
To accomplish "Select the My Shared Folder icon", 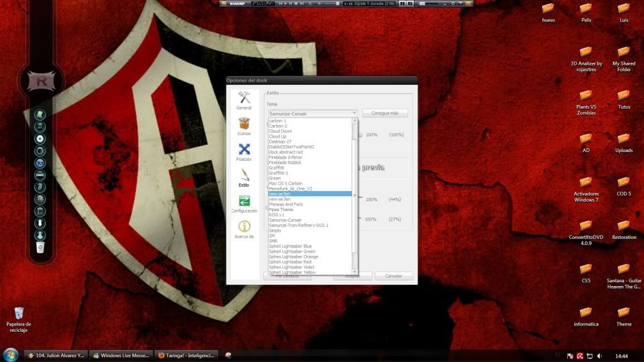I will pos(624,59).
